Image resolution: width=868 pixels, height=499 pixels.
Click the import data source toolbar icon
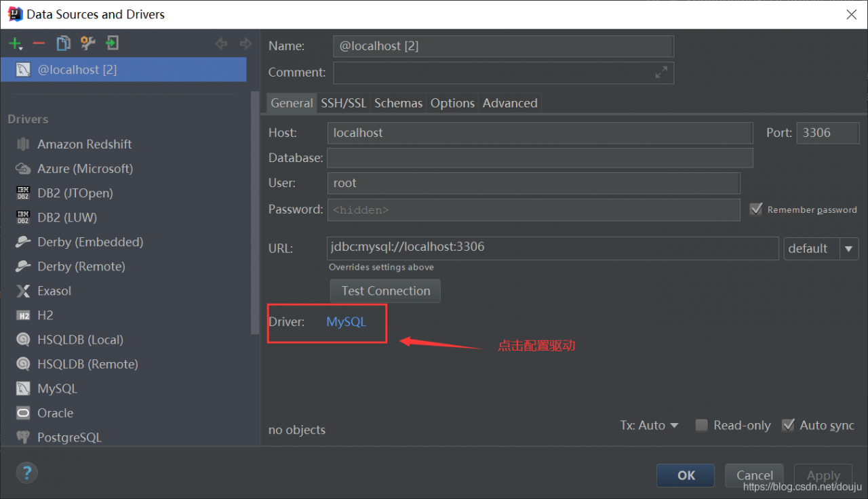coord(112,44)
